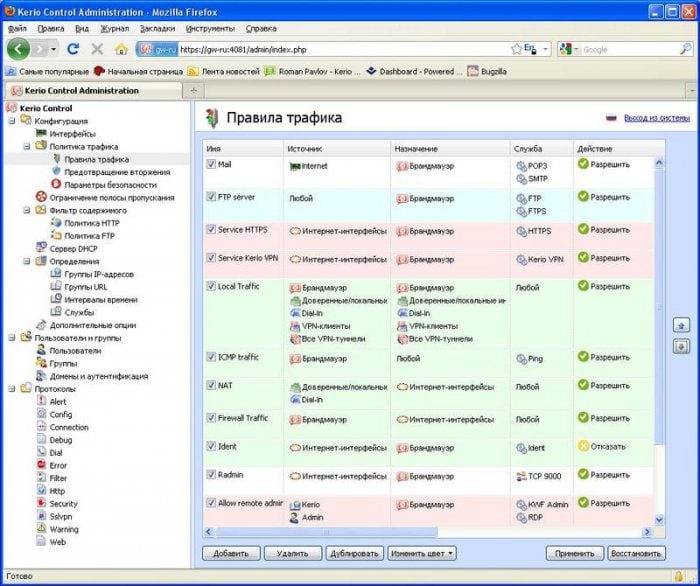
Task: Click the Alert log icon
Action: tap(42, 401)
